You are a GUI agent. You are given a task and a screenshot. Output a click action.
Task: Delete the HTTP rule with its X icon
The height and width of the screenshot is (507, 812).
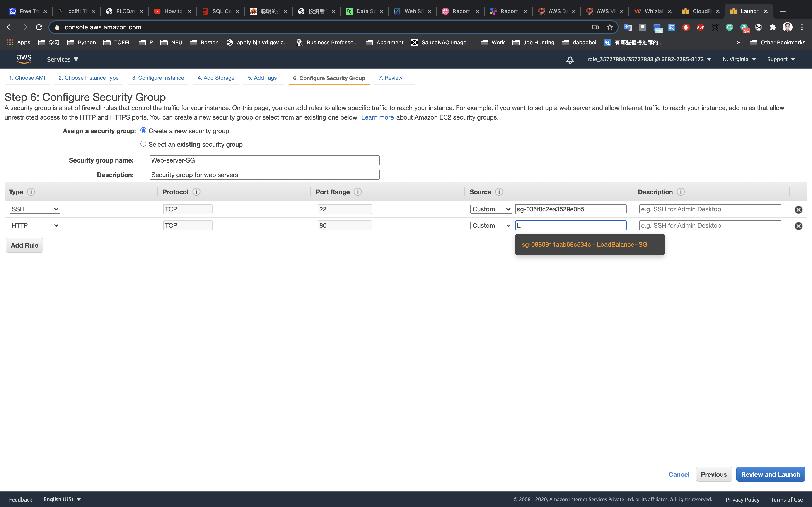pyautogui.click(x=798, y=226)
